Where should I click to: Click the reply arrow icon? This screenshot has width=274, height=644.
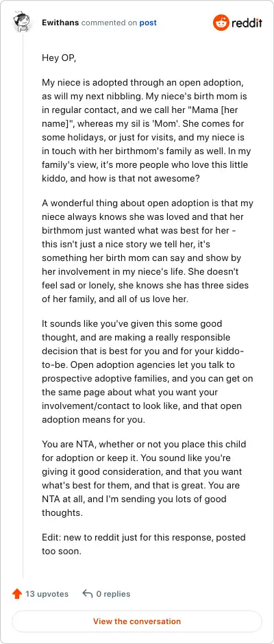[87, 594]
